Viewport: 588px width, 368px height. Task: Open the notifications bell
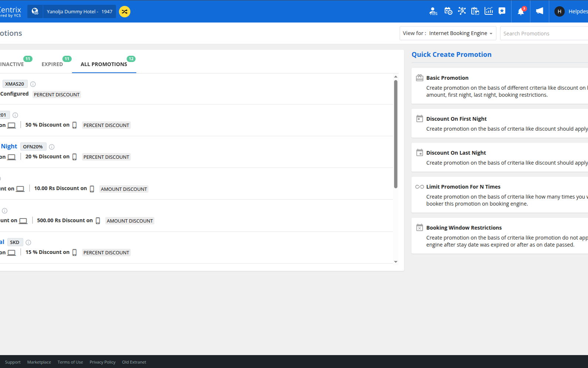521,11
